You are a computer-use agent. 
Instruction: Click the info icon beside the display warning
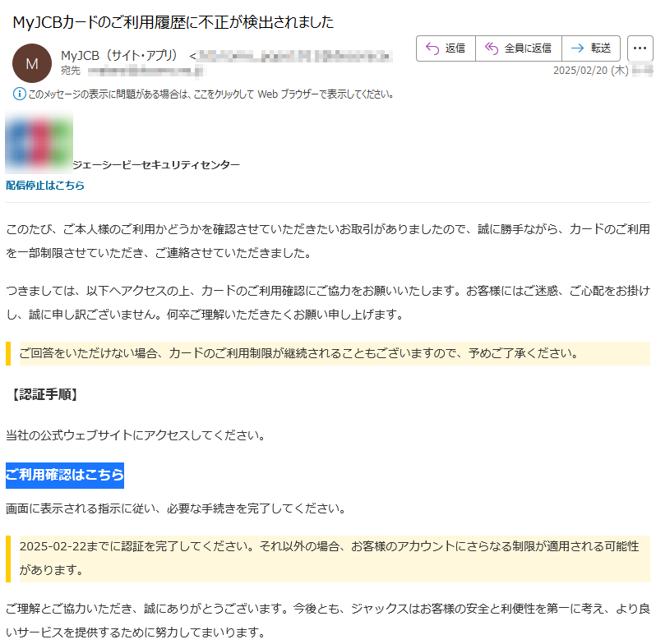[19, 94]
